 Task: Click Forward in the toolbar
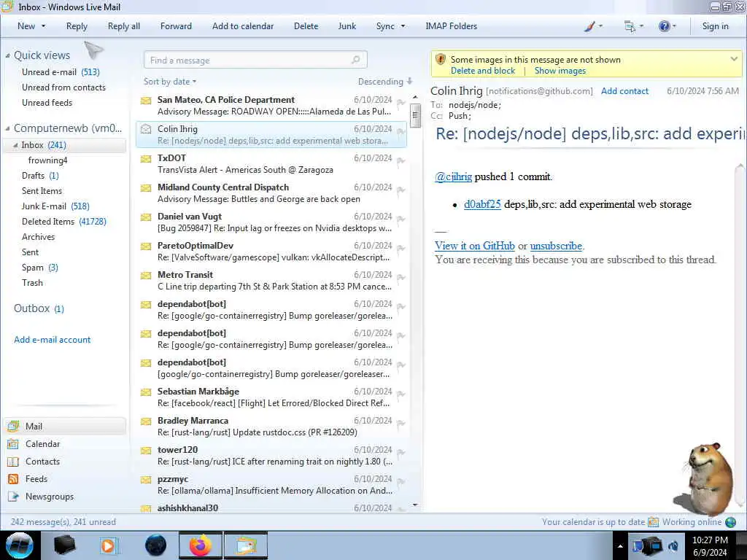[x=176, y=26]
